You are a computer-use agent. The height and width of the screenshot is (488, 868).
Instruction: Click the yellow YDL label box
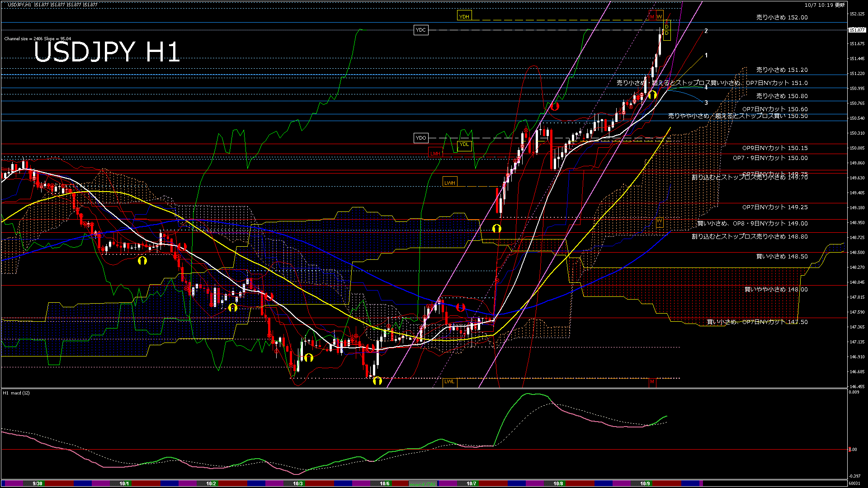pos(464,145)
